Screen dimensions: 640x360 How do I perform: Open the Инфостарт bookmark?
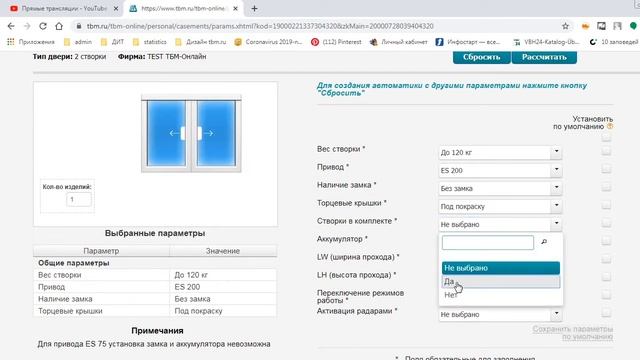click(x=467, y=42)
